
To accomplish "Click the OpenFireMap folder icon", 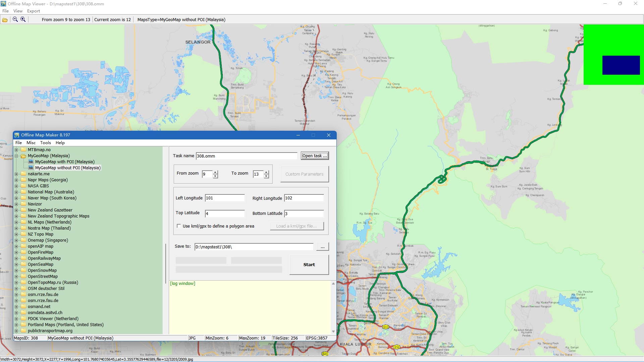I will coord(23,252).
